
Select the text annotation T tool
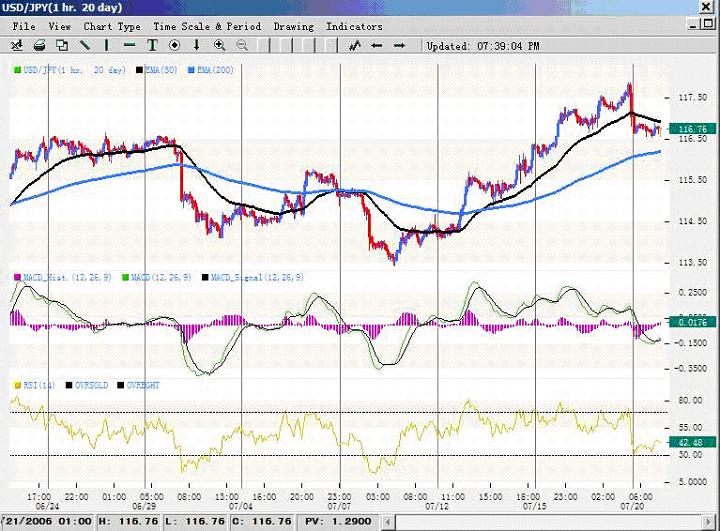pos(152,45)
